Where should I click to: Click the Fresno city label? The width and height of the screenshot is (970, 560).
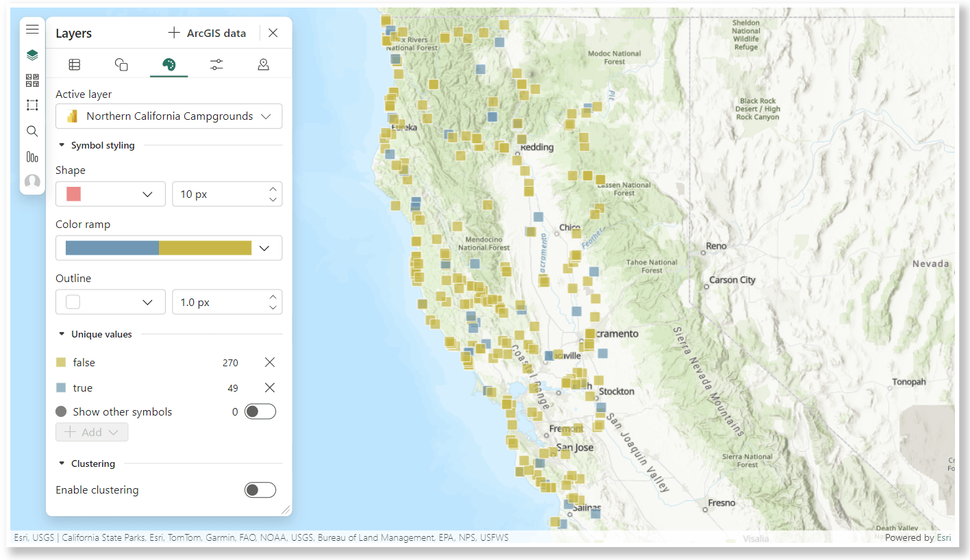pos(721,502)
